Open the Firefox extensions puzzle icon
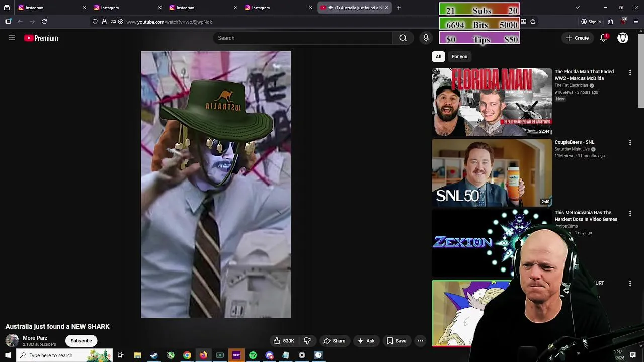This screenshot has width=644, height=362. pos(610,22)
